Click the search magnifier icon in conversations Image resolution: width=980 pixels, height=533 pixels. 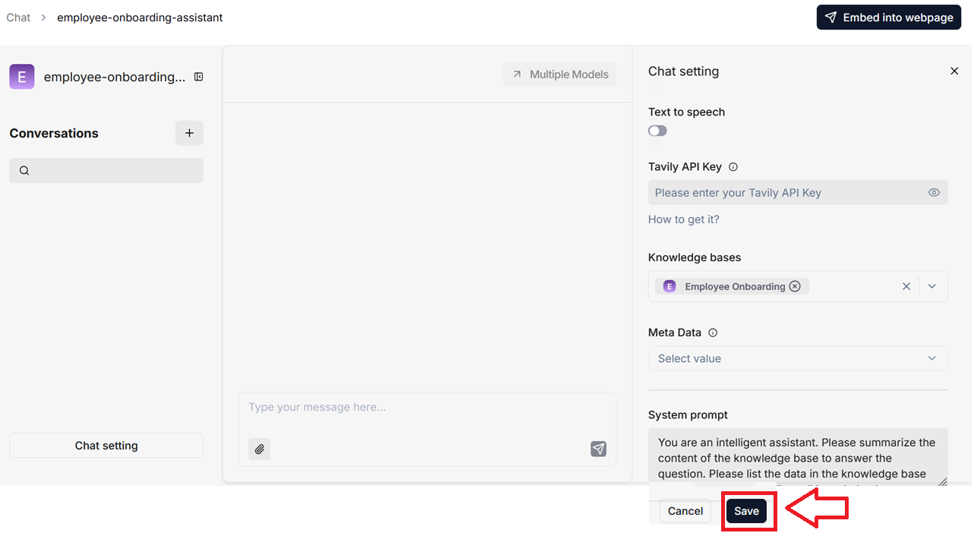(24, 171)
